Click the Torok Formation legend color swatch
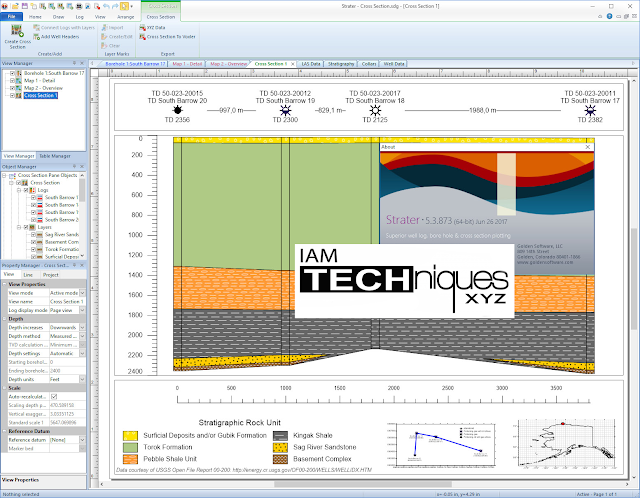The height and width of the screenshot is (498, 640). pos(130,447)
